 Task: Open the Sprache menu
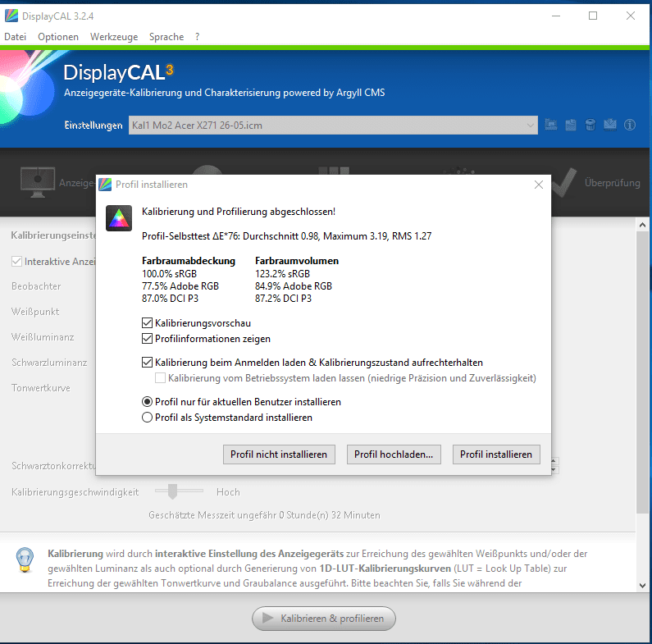tap(166, 37)
